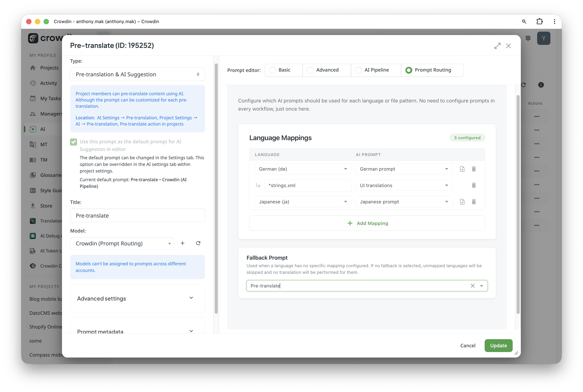583x392 pixels.
Task: Open Crowdin Copilot icon in sidebar
Action: 33,266
